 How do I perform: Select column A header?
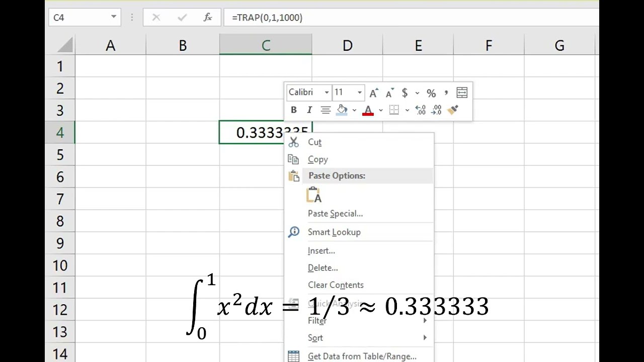click(x=111, y=46)
